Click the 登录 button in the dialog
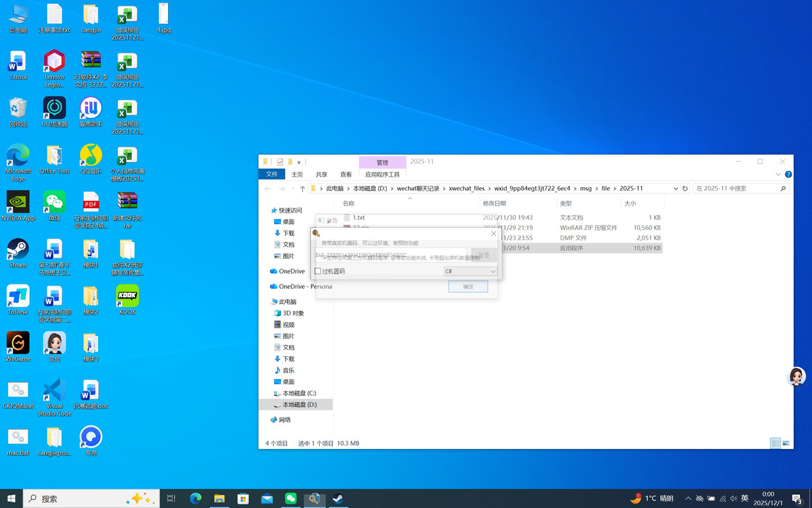 pyautogui.click(x=484, y=255)
